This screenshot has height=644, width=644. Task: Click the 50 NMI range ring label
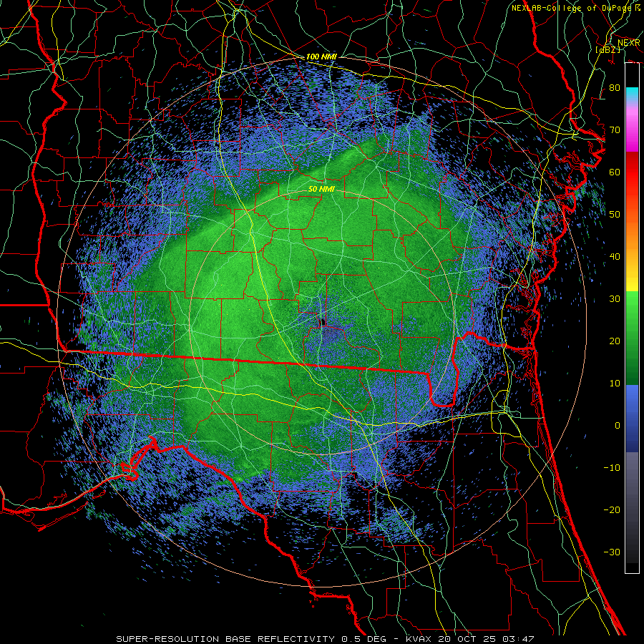321,189
